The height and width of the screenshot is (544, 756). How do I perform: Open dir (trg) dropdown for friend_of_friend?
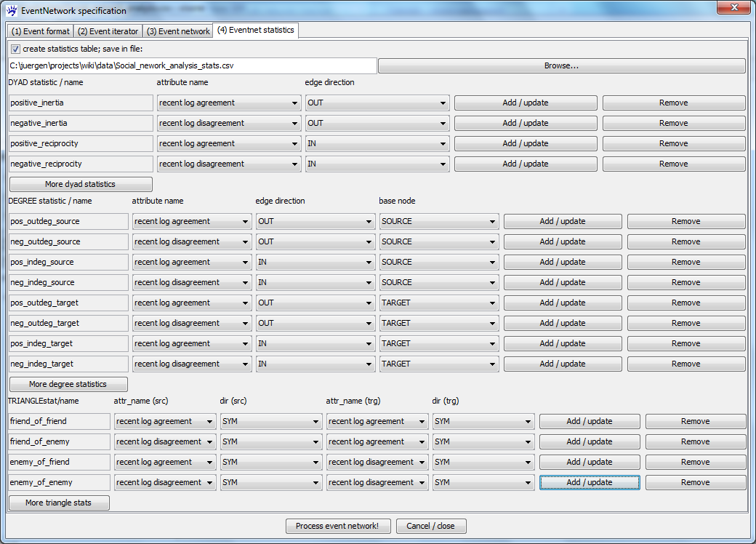tap(483, 421)
